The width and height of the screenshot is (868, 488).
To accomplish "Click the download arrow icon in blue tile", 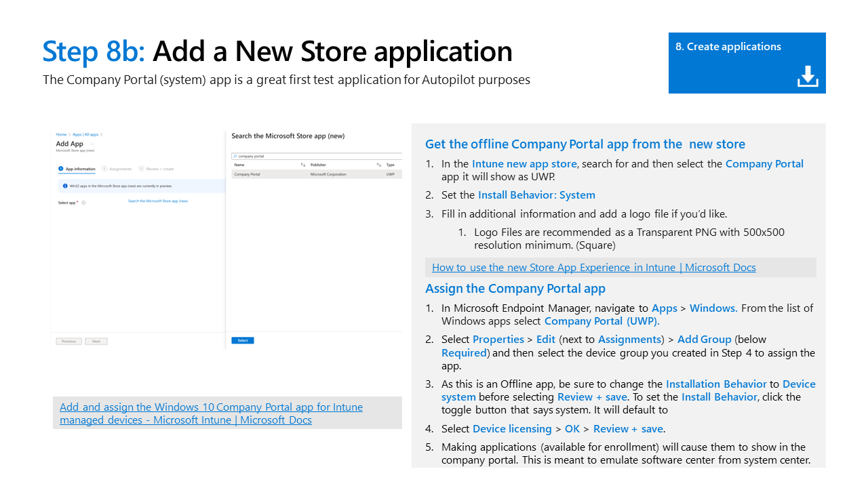I will pyautogui.click(x=808, y=77).
